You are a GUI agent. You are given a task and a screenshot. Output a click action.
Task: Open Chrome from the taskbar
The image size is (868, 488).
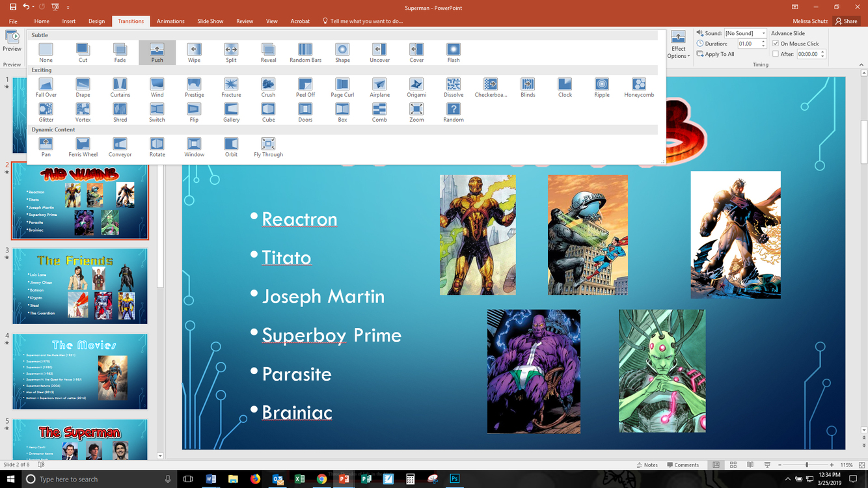pos(321,479)
